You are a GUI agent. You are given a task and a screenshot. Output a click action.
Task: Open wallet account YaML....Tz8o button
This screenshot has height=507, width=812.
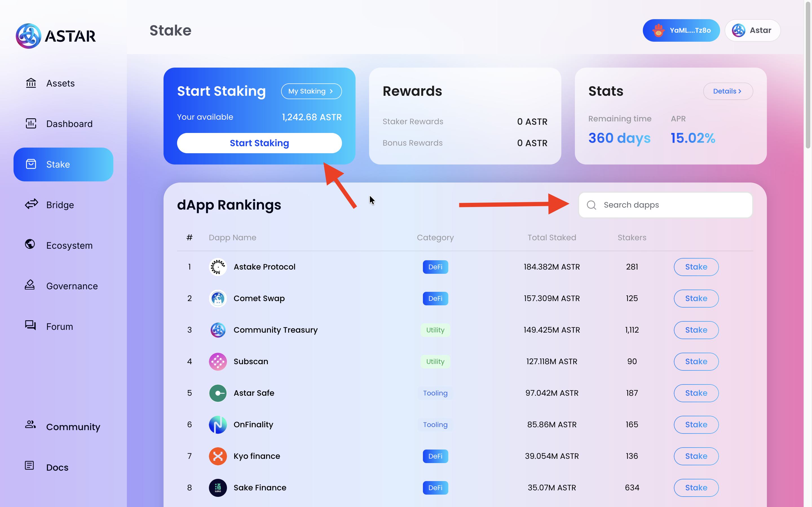point(681,30)
